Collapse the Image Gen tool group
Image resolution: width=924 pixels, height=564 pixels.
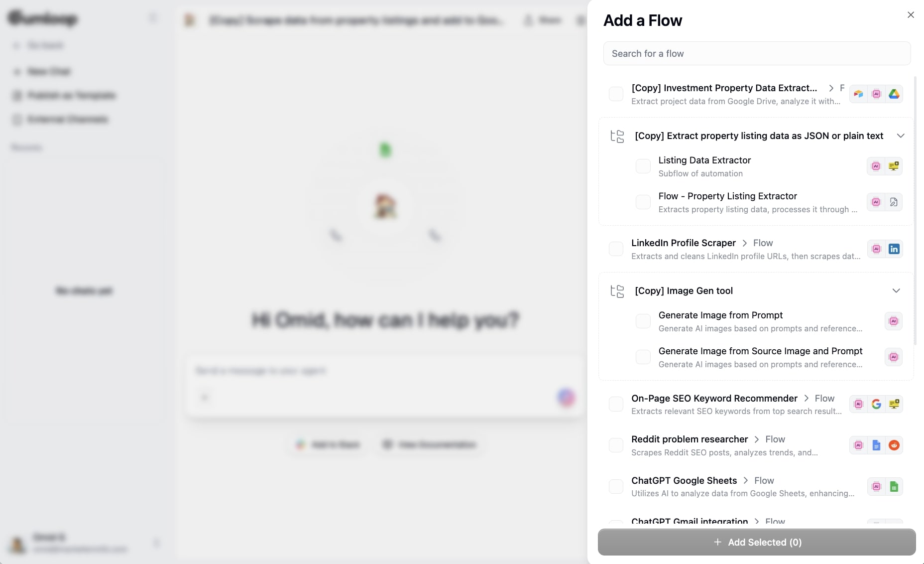[x=897, y=290]
